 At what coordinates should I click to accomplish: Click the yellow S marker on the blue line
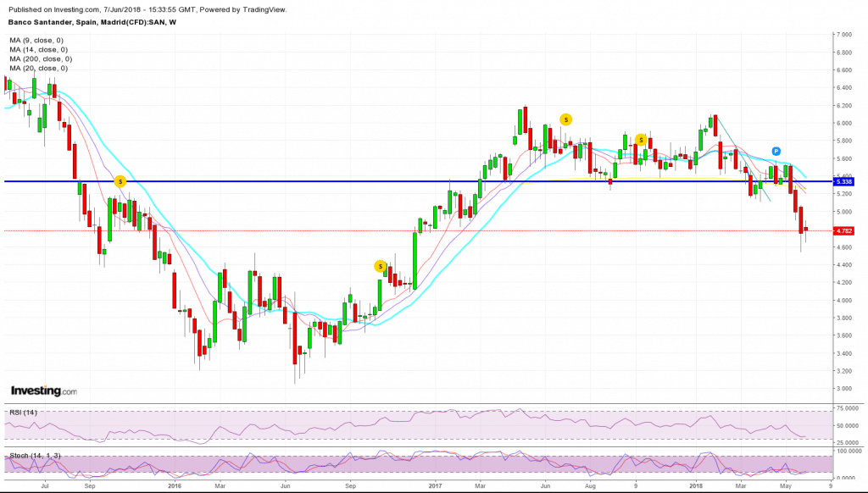coord(120,181)
